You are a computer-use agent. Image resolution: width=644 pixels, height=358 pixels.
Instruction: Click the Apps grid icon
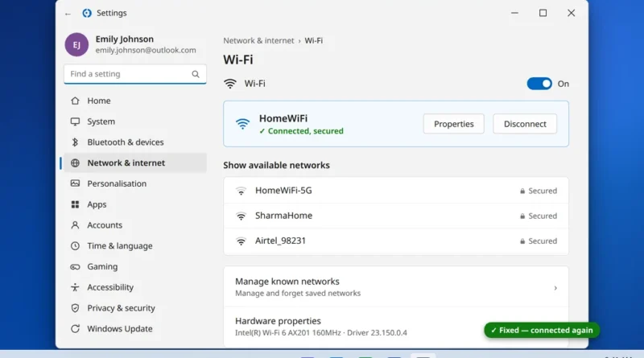pos(75,204)
